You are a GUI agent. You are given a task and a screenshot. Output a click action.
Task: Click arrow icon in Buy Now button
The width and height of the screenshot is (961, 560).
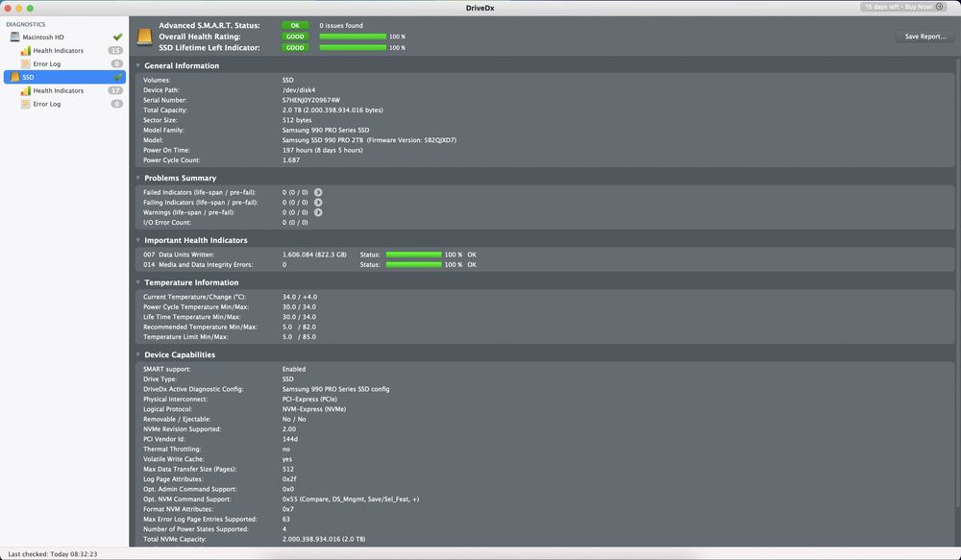(x=940, y=7)
